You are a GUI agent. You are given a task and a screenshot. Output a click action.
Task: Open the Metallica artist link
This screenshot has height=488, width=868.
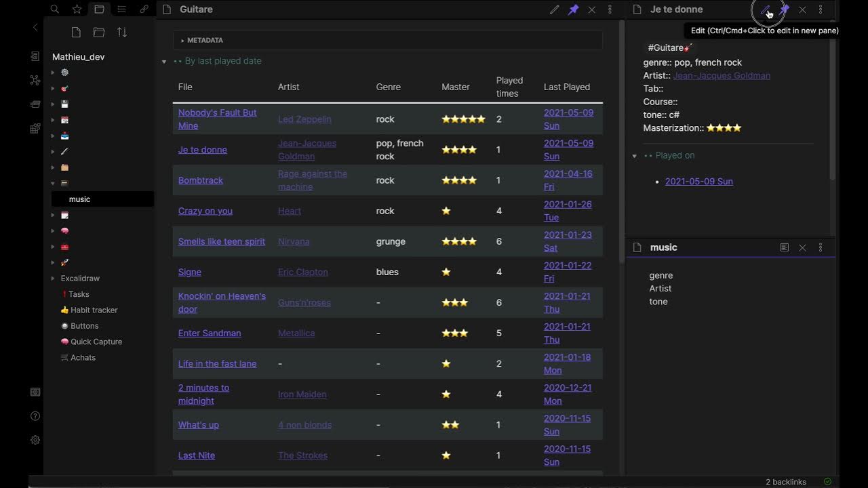click(296, 333)
